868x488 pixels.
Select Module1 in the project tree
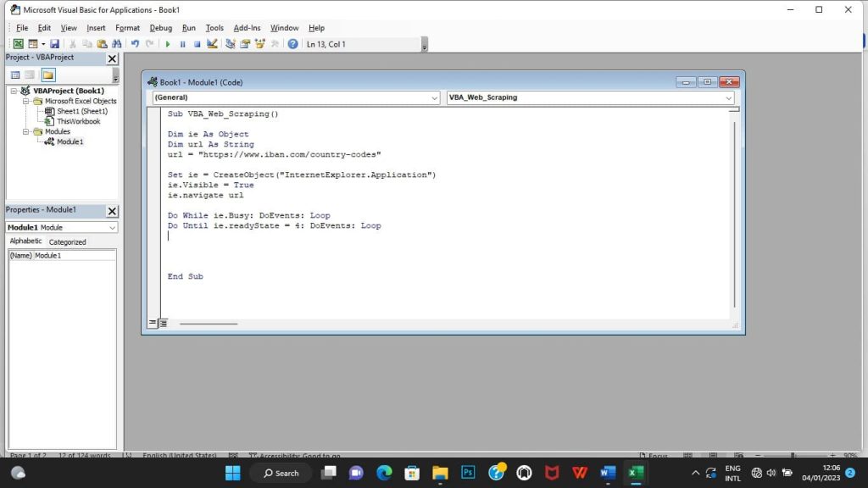(x=70, y=141)
